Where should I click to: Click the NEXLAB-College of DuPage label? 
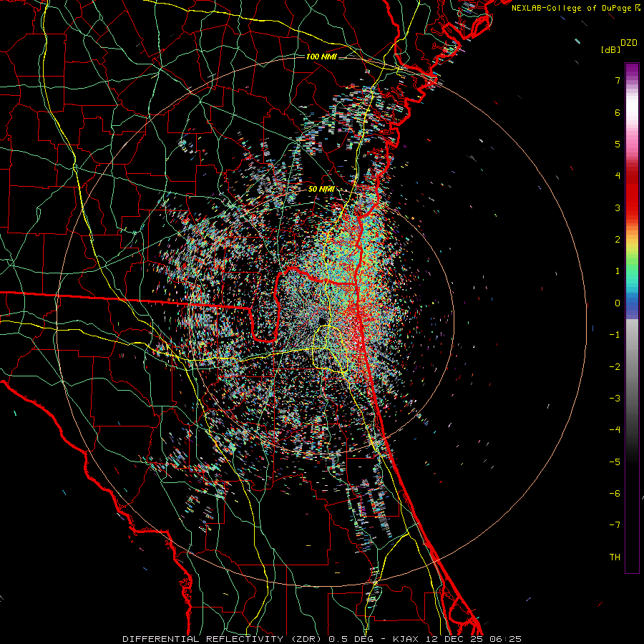coord(572,8)
